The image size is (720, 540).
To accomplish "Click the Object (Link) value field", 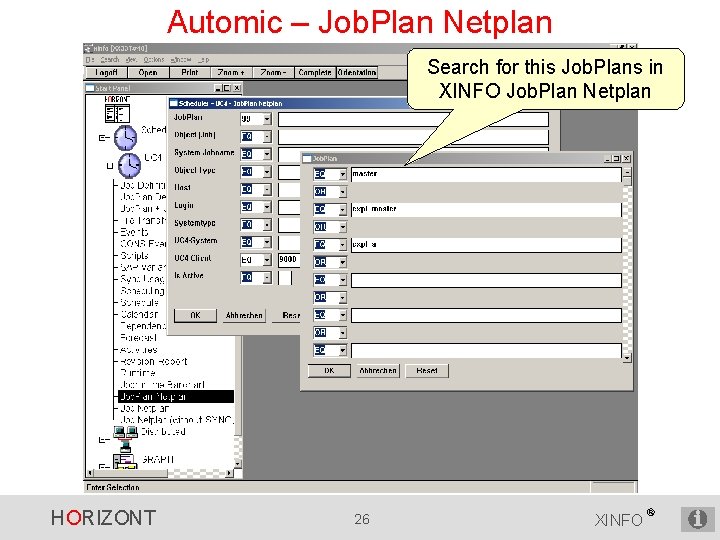I will click(413, 137).
